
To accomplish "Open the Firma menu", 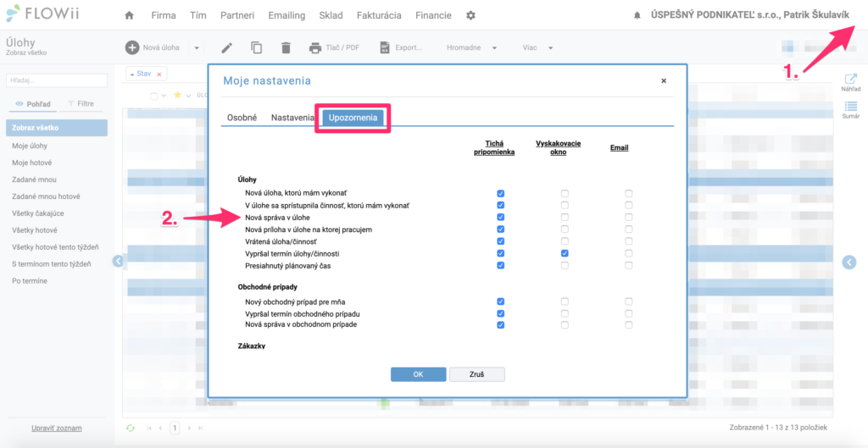I will click(164, 15).
